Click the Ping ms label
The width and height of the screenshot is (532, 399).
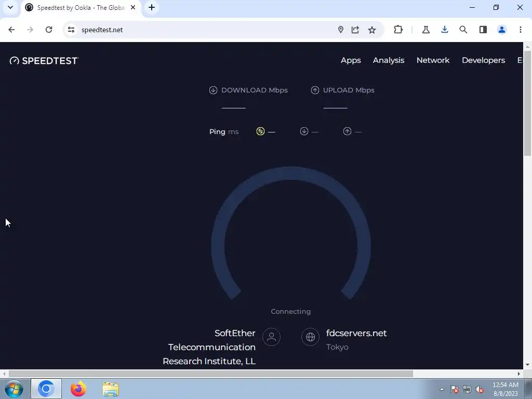224,131
